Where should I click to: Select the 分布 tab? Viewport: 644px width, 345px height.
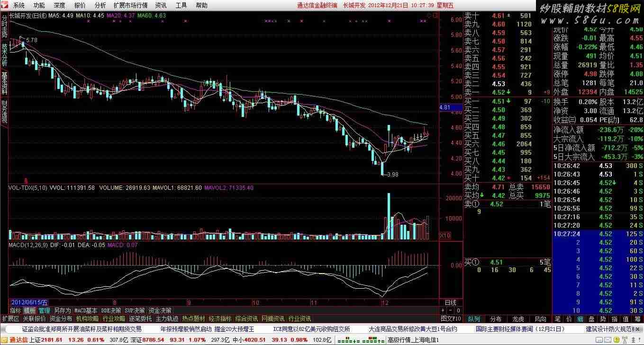click(x=496, y=319)
